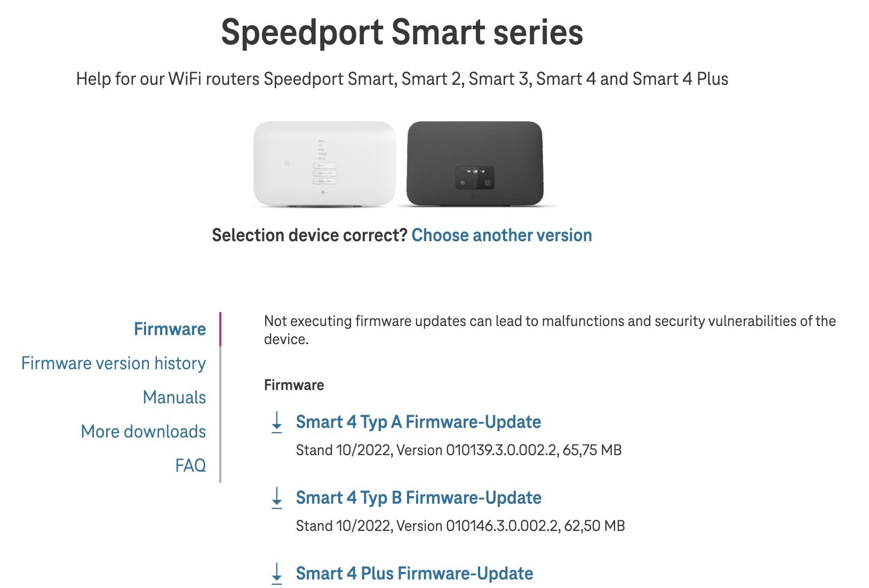Click the download arrow for Smart 4 Typ B

(277, 498)
